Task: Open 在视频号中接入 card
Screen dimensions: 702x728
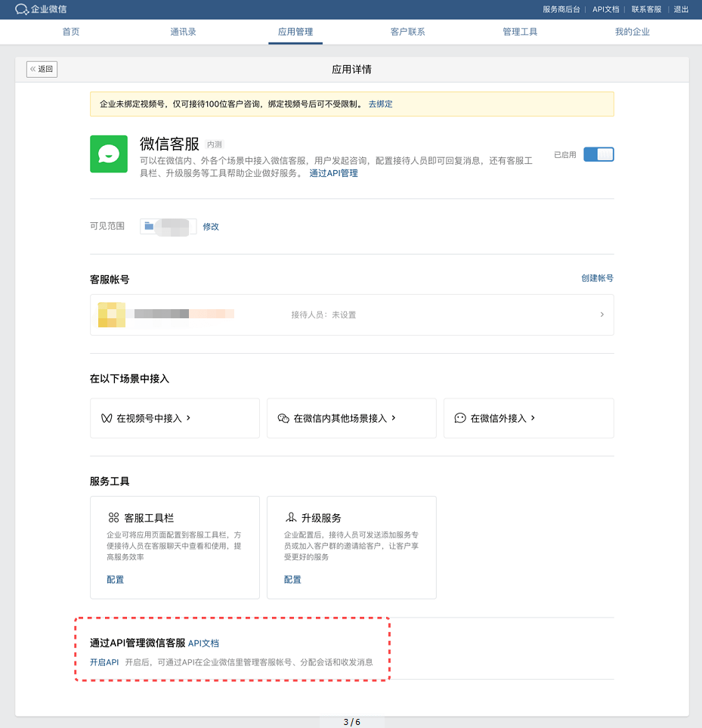Action: click(175, 418)
